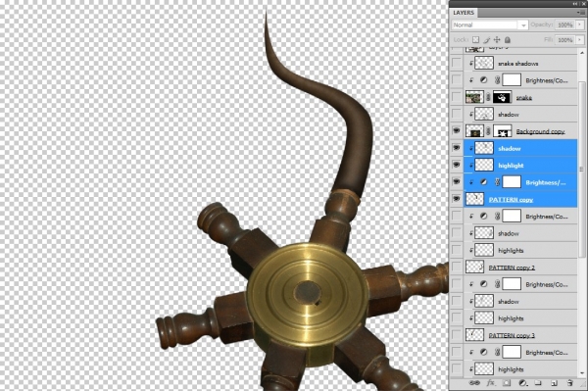Viewport: 588px width, 391px height.
Task: Click adjustment icon on the highlighted Brightness layer
Action: 484,182
